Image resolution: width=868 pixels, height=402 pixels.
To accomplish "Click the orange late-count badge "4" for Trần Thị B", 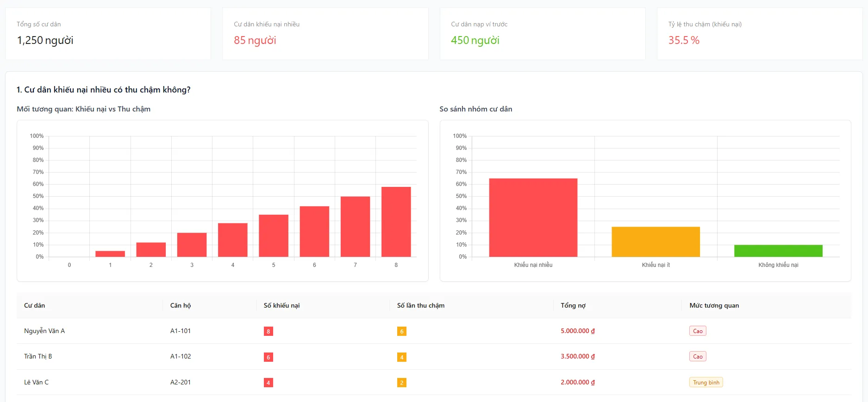I will [x=402, y=357].
